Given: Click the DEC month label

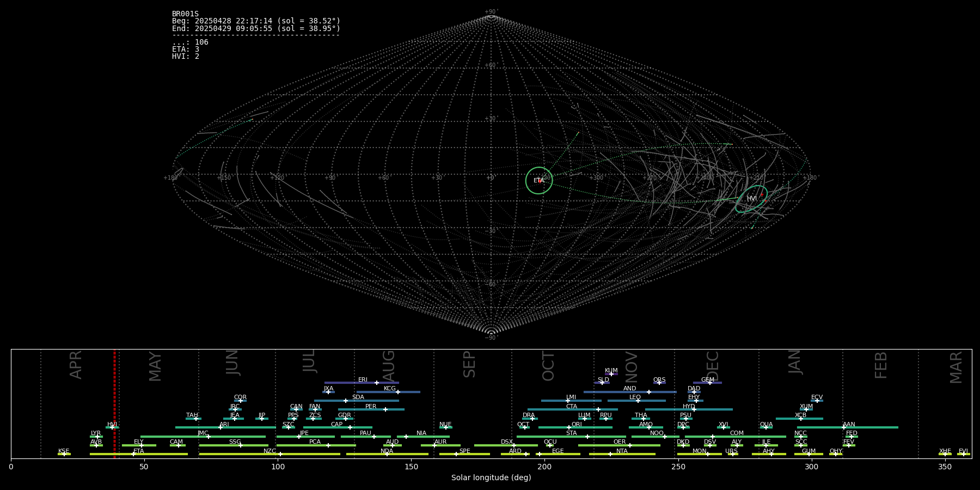Looking at the screenshot, I should (713, 366).
